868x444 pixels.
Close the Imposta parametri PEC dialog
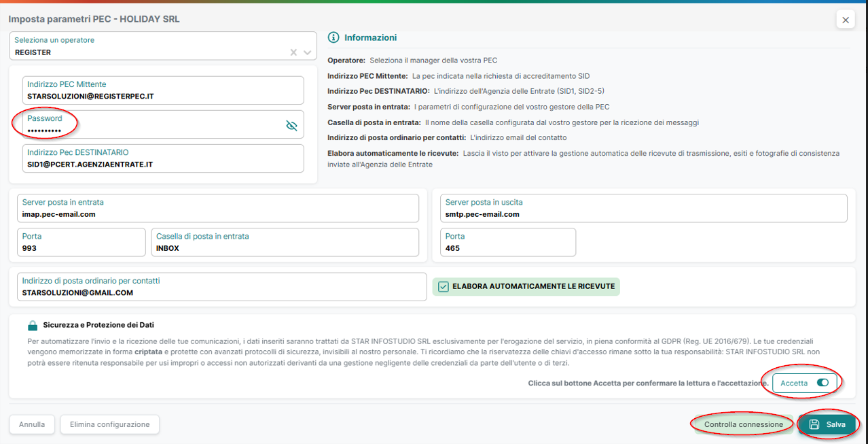[846, 20]
